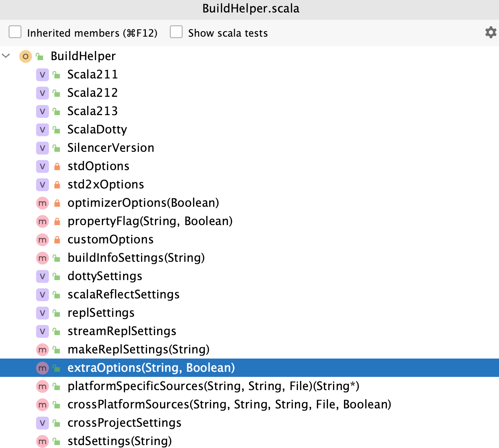Click the 'm' method icon beside stdSettings
This screenshot has height=448, width=499.
click(x=42, y=441)
